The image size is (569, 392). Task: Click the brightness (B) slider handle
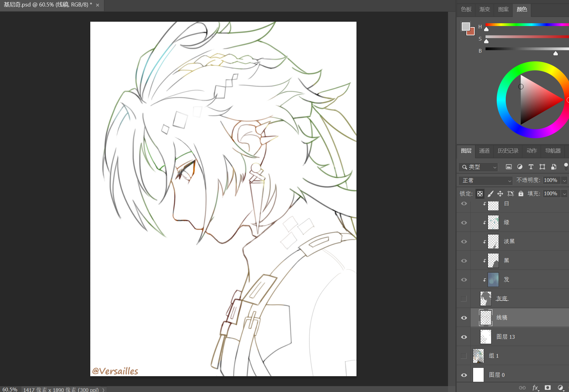click(x=556, y=53)
